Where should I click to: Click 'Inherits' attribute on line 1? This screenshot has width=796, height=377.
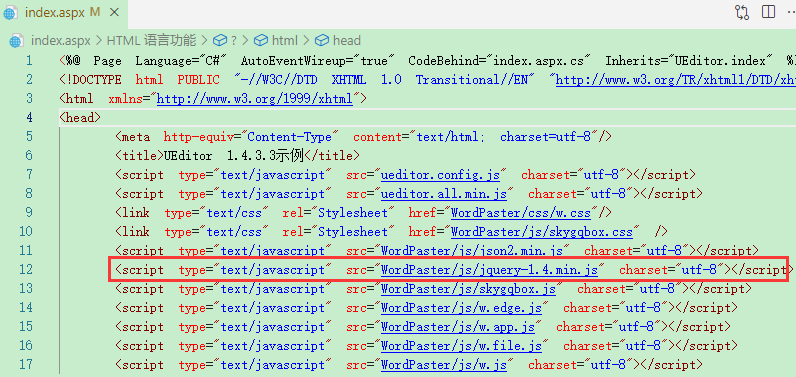[633, 61]
